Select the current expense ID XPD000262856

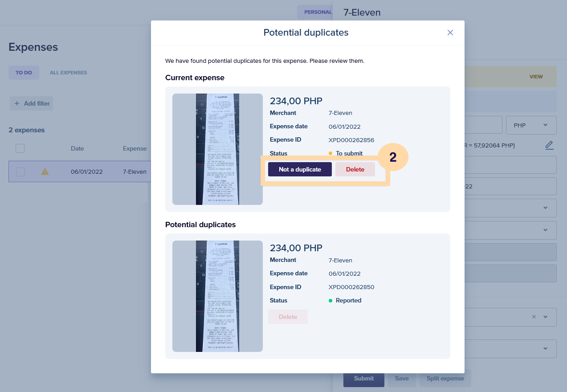point(351,140)
